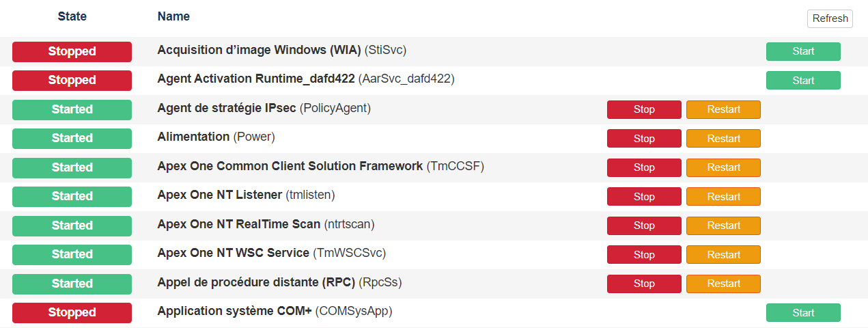Stop Apex One Common Client Solution Framework
This screenshot has height=328, width=868.
pos(644,167)
